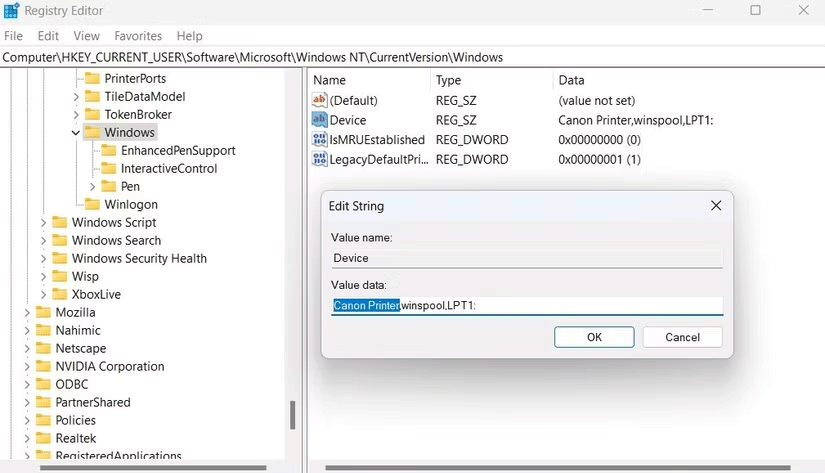This screenshot has width=825, height=473.
Task: Click the IsMRUEstablished DWORD value icon
Action: click(x=320, y=140)
